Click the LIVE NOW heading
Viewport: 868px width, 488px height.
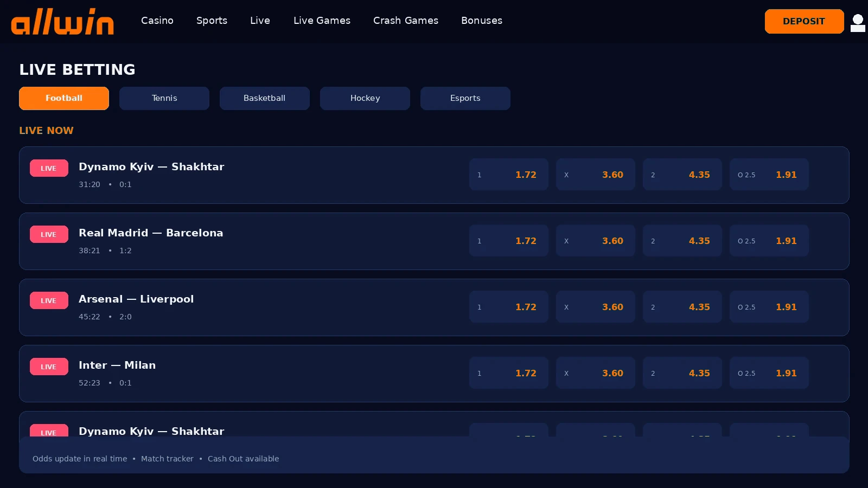click(46, 131)
